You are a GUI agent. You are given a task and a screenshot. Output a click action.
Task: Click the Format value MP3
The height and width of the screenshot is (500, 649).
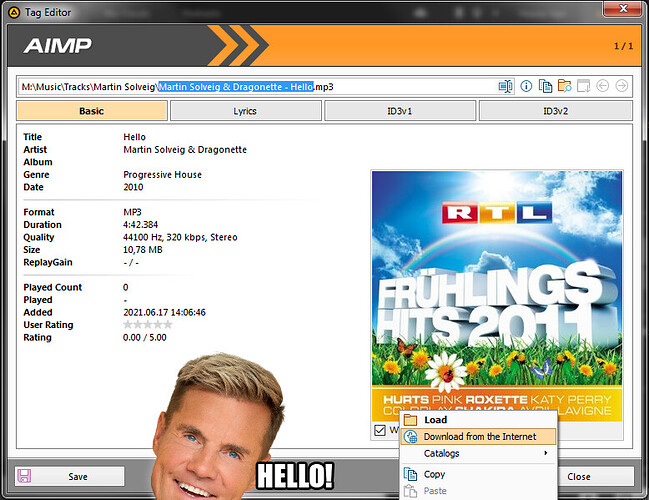click(x=132, y=212)
